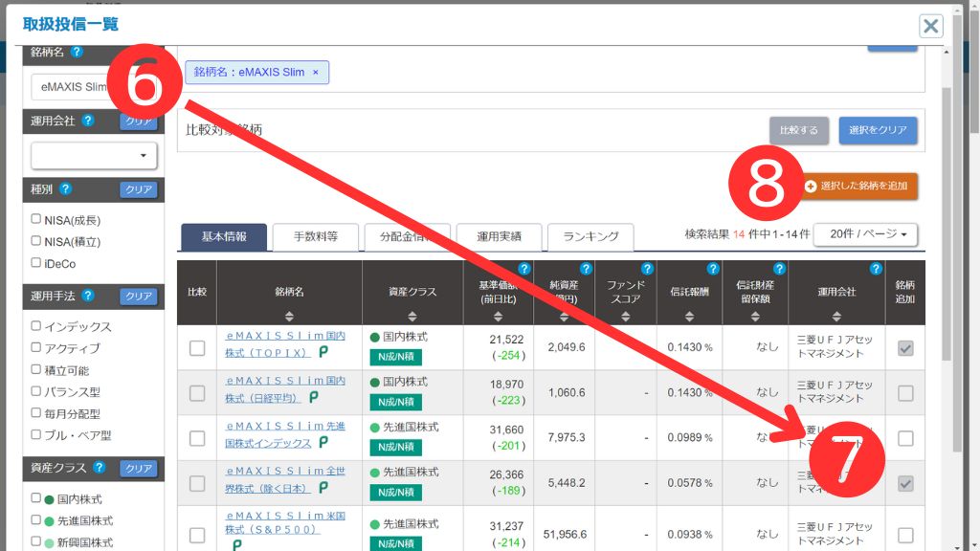Screen dimensions: 980x551
Task: Open eMAXIS Slim 全世界株式（除く日本） link
Action: 285,479
